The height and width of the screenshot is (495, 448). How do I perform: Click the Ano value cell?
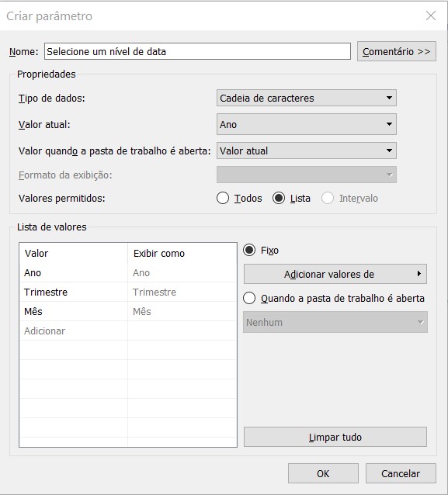(74, 273)
